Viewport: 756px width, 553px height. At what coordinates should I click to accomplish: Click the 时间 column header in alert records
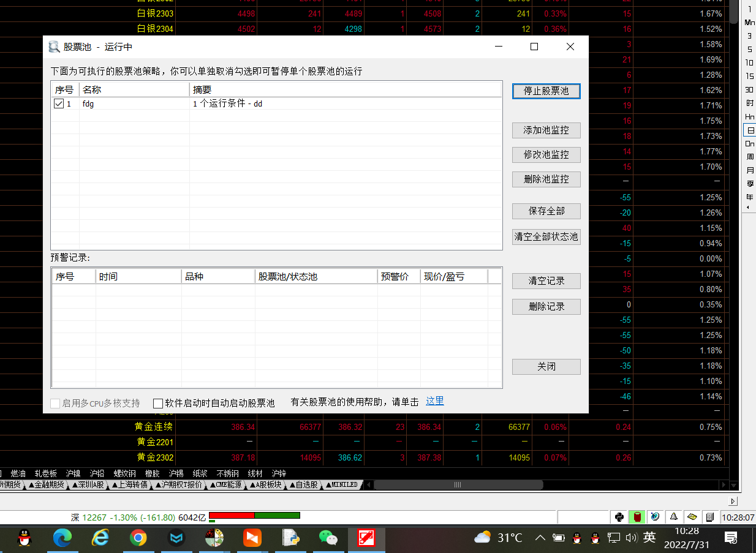coord(138,276)
